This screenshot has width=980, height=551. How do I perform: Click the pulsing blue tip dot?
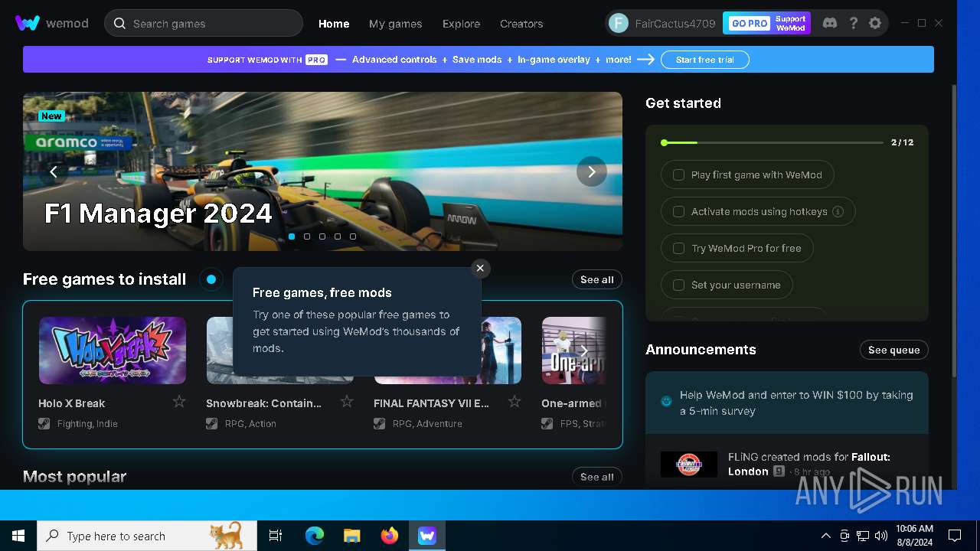(x=211, y=279)
